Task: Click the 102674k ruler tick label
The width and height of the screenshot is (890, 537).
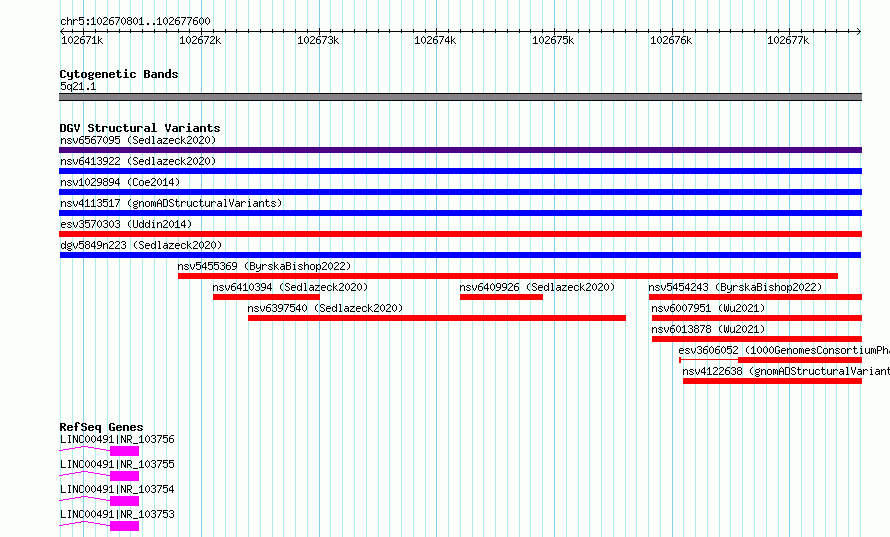Action: coord(435,40)
